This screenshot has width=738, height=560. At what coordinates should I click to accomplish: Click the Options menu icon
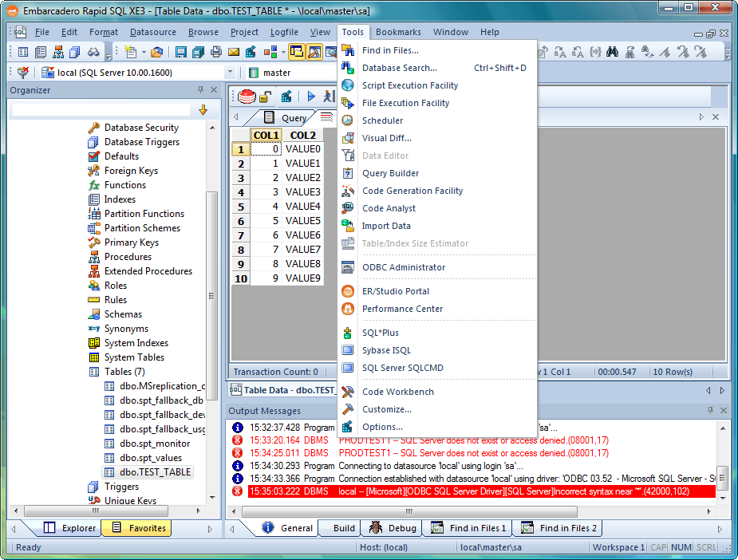(x=348, y=427)
